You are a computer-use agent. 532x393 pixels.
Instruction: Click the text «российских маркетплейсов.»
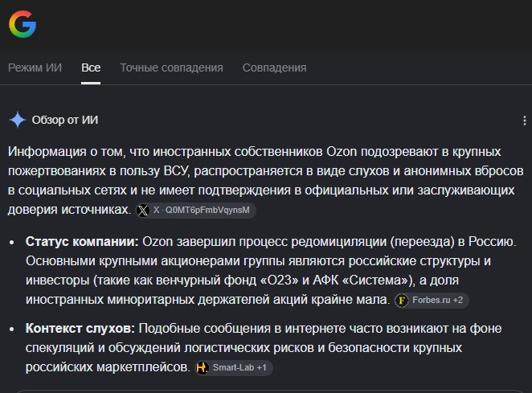(108, 366)
